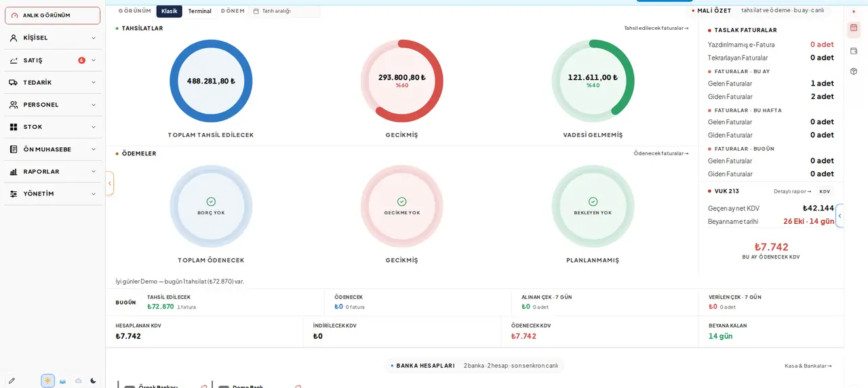
Task: Click Tahsil Edilecek ₺72.870 today value
Action: pos(161,307)
